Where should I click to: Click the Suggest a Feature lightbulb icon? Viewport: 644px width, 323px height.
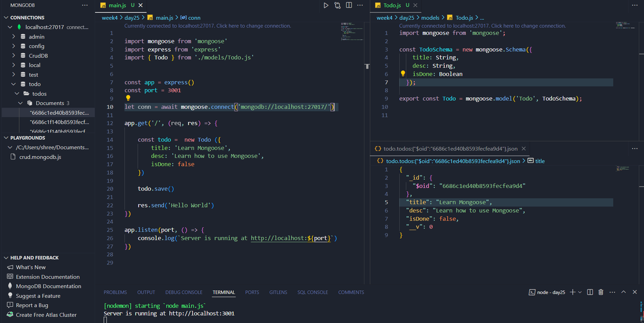coord(10,296)
